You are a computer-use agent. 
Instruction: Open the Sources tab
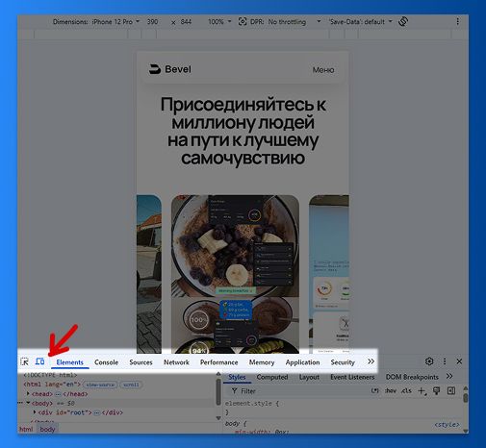click(141, 362)
